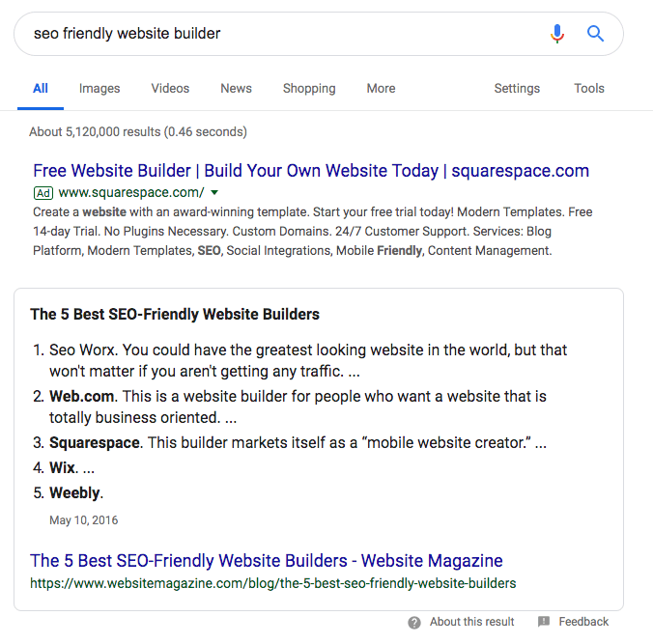This screenshot has width=653, height=644.
Task: Switch to the Videos tab
Action: coord(170,88)
